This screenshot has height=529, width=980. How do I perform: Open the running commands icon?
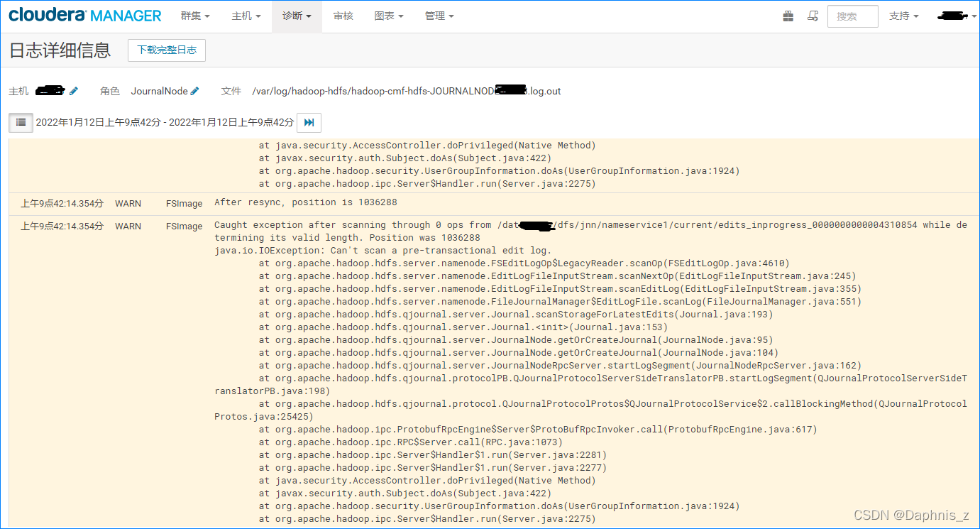[813, 16]
